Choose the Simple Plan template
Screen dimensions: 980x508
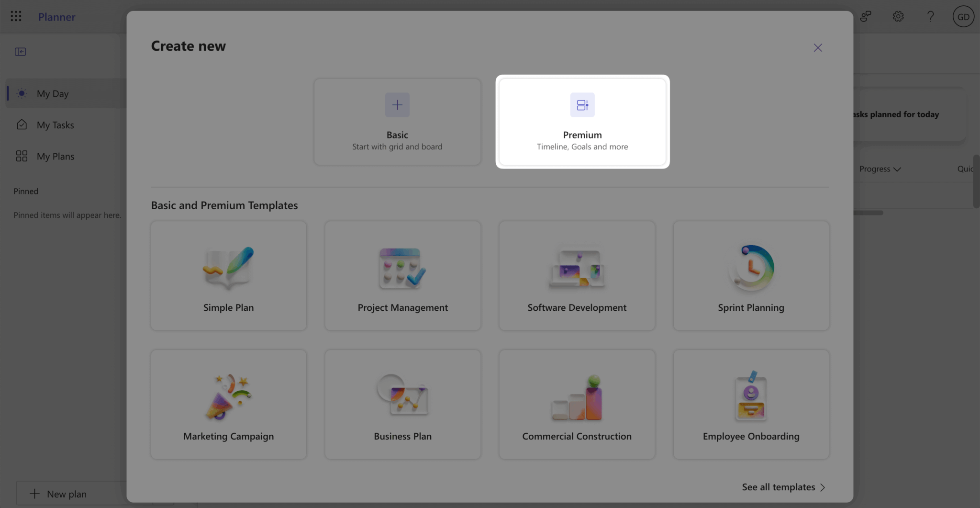(x=228, y=276)
